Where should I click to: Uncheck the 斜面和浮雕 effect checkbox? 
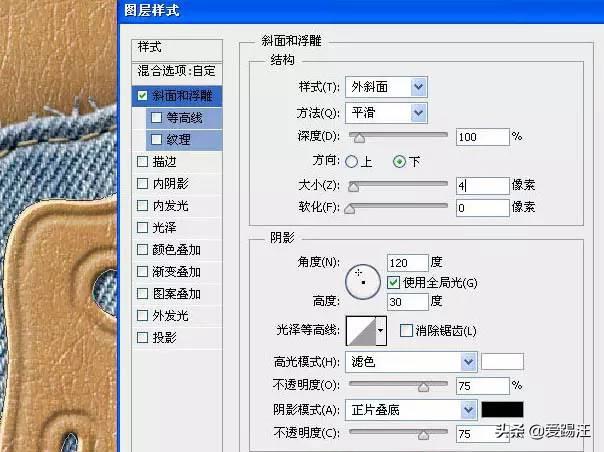click(x=143, y=96)
